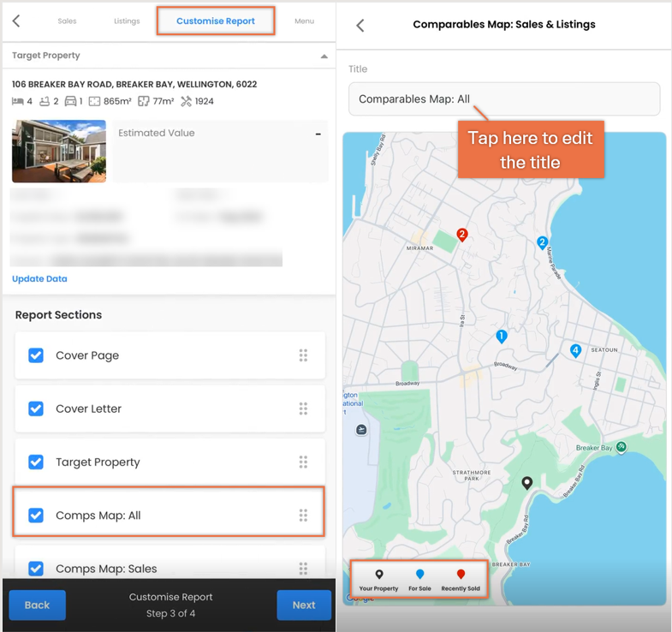Click the Next button
Image resolution: width=672 pixels, height=632 pixels.
click(x=304, y=605)
